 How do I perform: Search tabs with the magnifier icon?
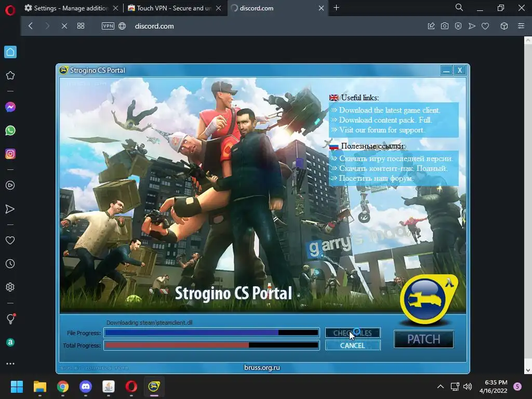point(459,7)
